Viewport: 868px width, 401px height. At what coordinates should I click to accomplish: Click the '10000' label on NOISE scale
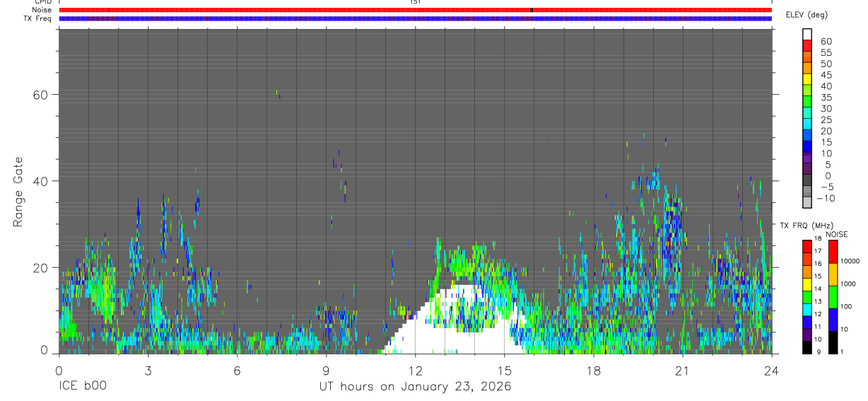tap(849, 262)
